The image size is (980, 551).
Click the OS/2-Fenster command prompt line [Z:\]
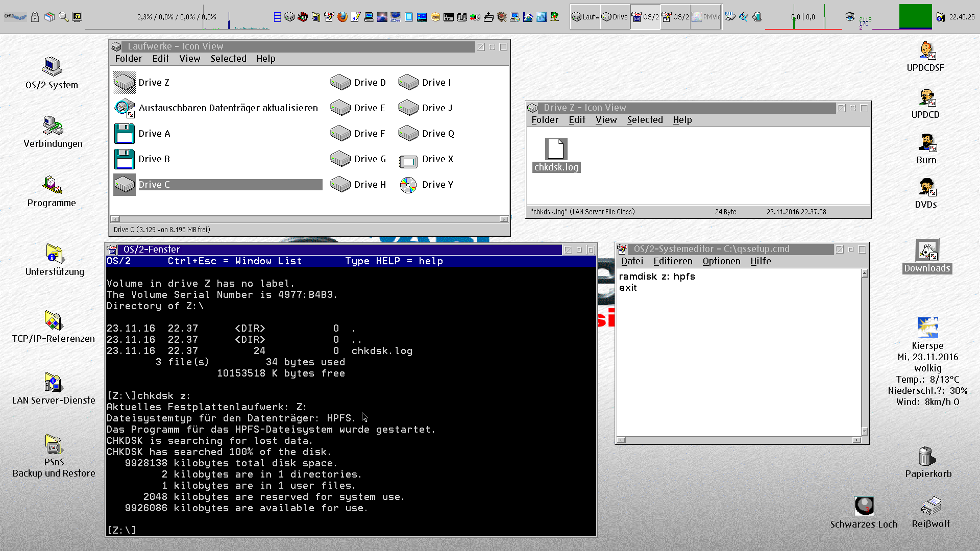[x=121, y=530]
